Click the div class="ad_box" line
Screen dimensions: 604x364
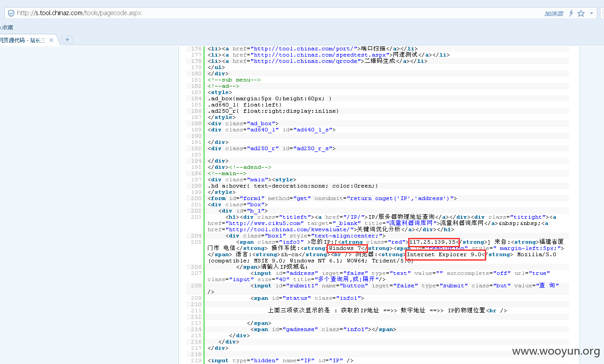point(243,123)
